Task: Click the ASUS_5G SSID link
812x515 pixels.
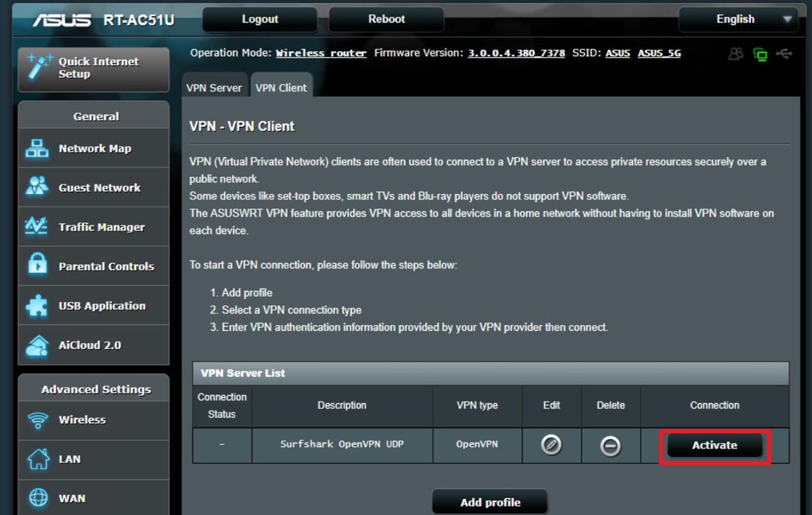Action: (x=659, y=53)
